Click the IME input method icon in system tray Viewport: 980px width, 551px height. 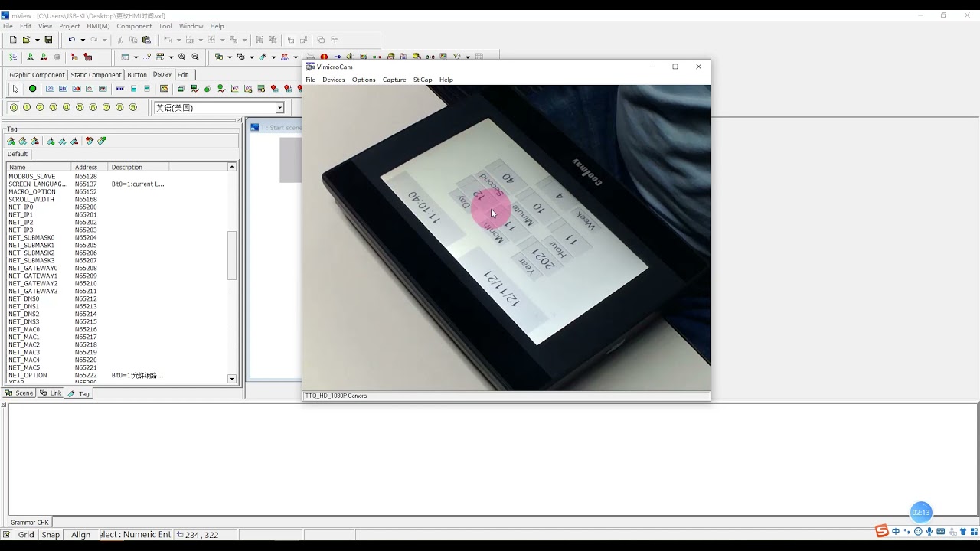tap(882, 531)
